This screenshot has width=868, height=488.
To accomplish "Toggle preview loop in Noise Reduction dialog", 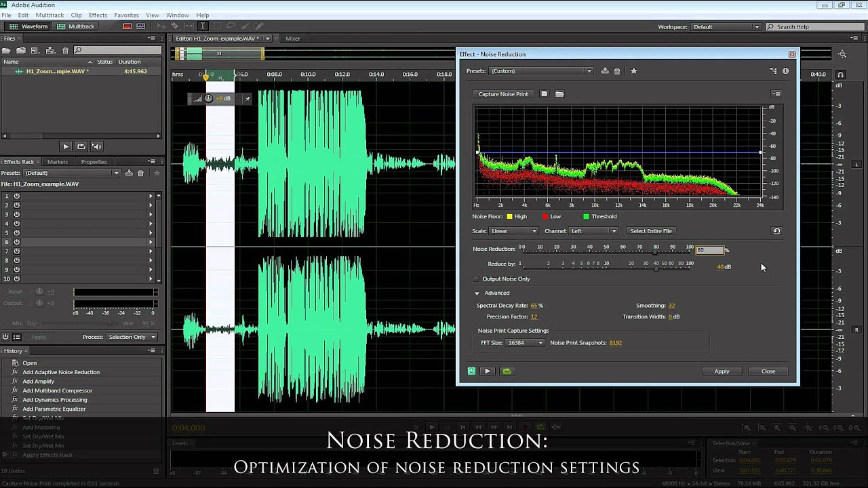I will tap(507, 371).
